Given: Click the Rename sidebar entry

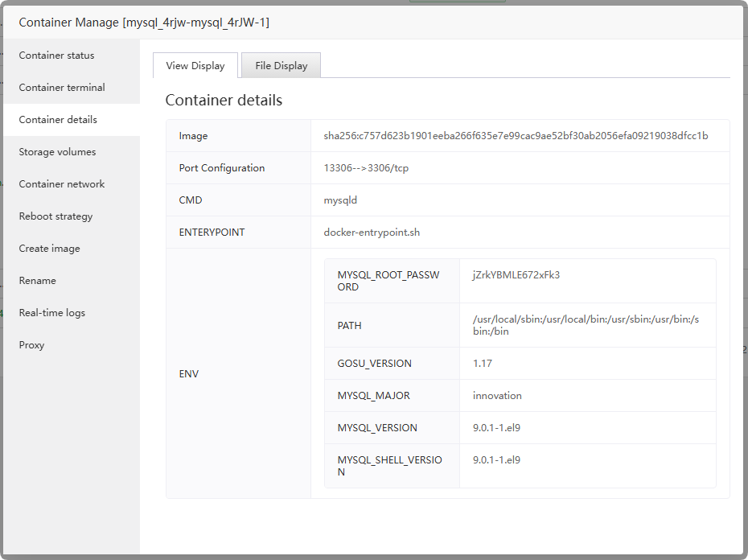Looking at the screenshot, I should tap(37, 281).
